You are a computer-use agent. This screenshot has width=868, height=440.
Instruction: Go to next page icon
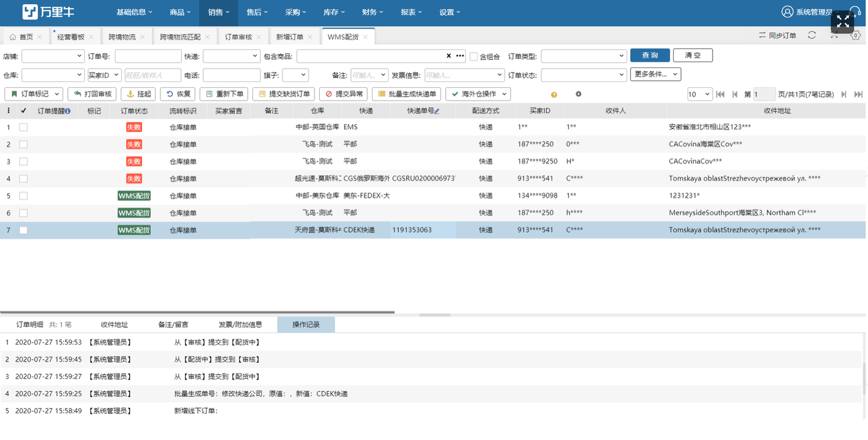pyautogui.click(x=844, y=94)
